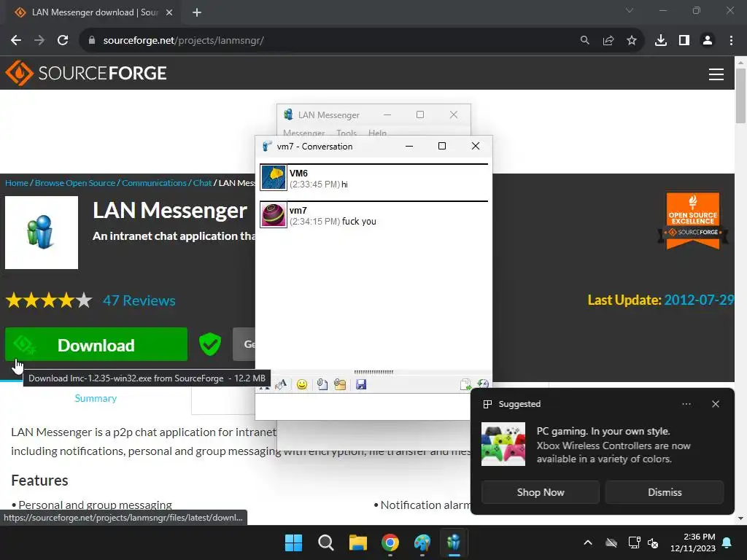
Task: Open the taskbar clock and date
Action: coord(693,542)
